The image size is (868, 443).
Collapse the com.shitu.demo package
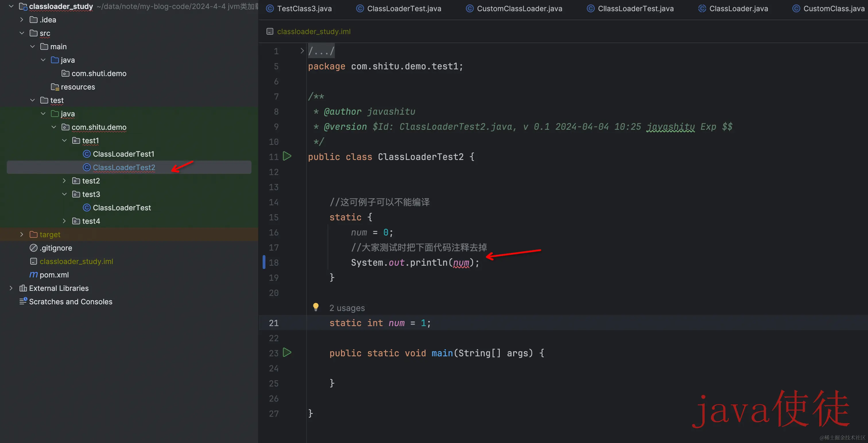[54, 127]
